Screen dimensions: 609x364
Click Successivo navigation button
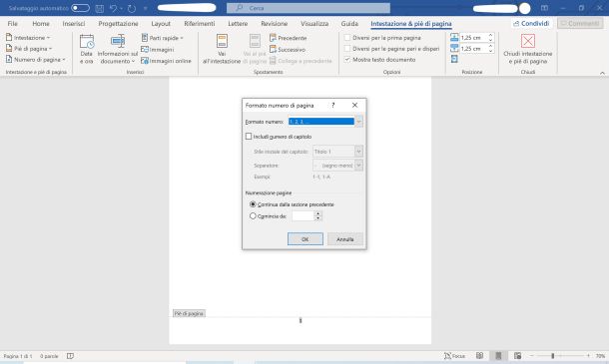pyautogui.click(x=288, y=49)
